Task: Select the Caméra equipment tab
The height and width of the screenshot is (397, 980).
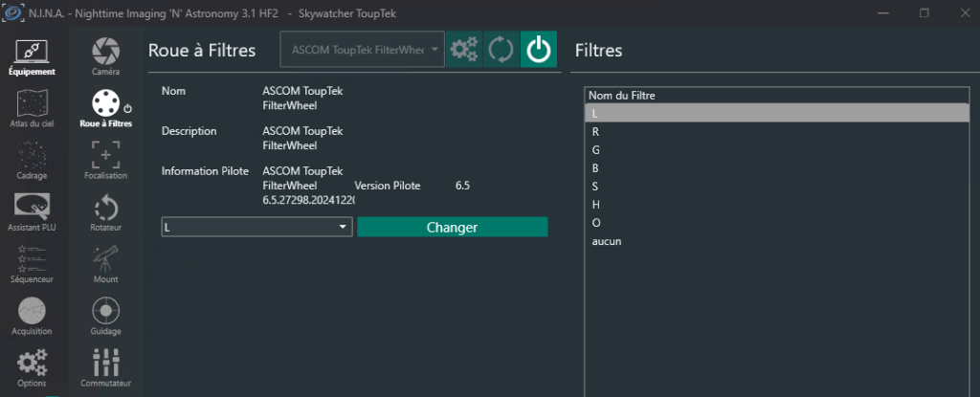Action: pyautogui.click(x=105, y=58)
